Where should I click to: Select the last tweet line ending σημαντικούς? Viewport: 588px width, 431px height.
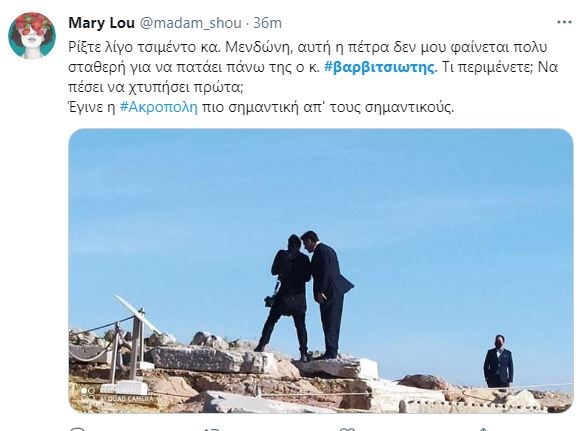pos(261,107)
